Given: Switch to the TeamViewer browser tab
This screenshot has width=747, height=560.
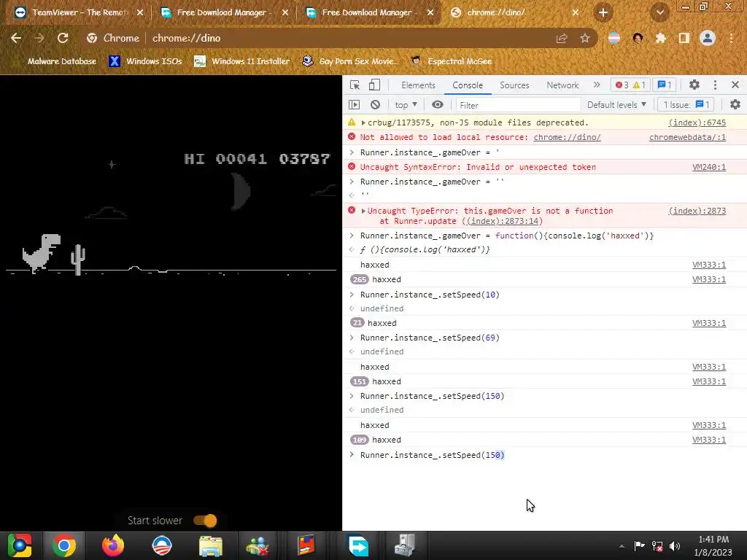Looking at the screenshot, I should click(x=79, y=12).
